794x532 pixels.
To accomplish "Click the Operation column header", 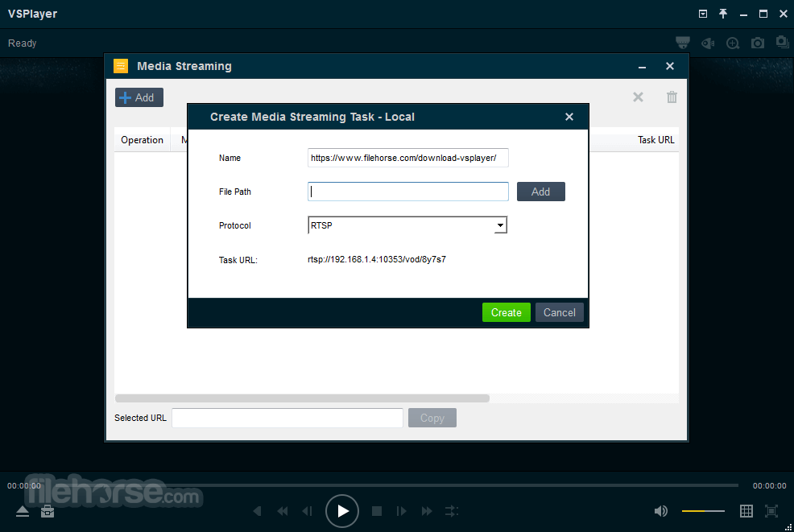I will pyautogui.click(x=143, y=140).
